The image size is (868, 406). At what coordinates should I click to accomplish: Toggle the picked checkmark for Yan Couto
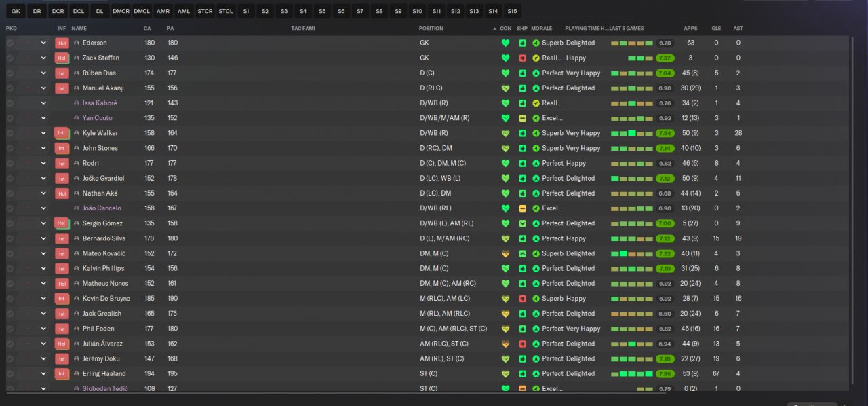click(x=10, y=118)
